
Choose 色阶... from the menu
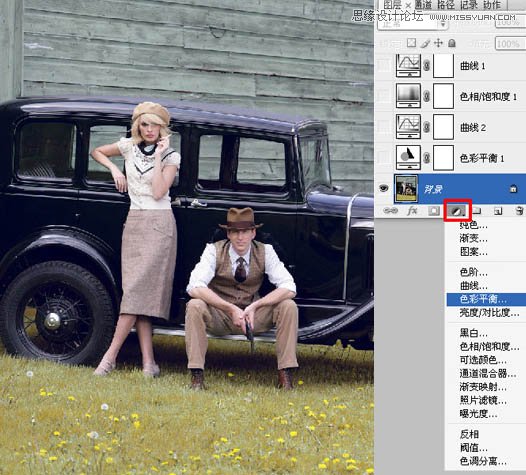click(x=473, y=272)
